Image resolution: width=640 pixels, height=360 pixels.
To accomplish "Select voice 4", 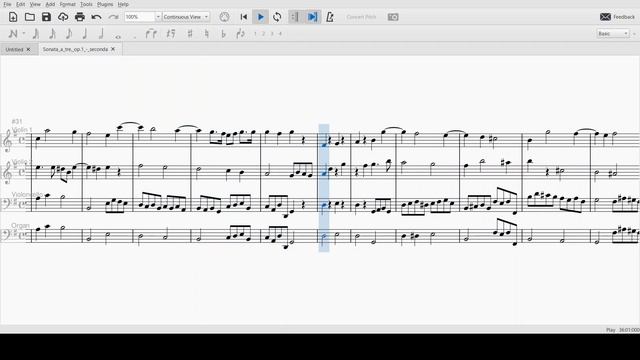I will [280, 34].
